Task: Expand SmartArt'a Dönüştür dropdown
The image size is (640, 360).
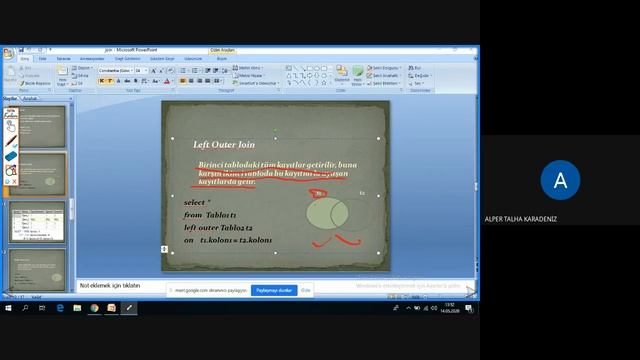Action: click(278, 83)
